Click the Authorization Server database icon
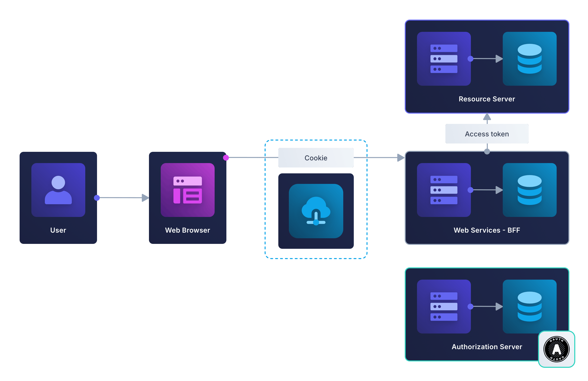This screenshot has height=381, width=588. (x=530, y=306)
